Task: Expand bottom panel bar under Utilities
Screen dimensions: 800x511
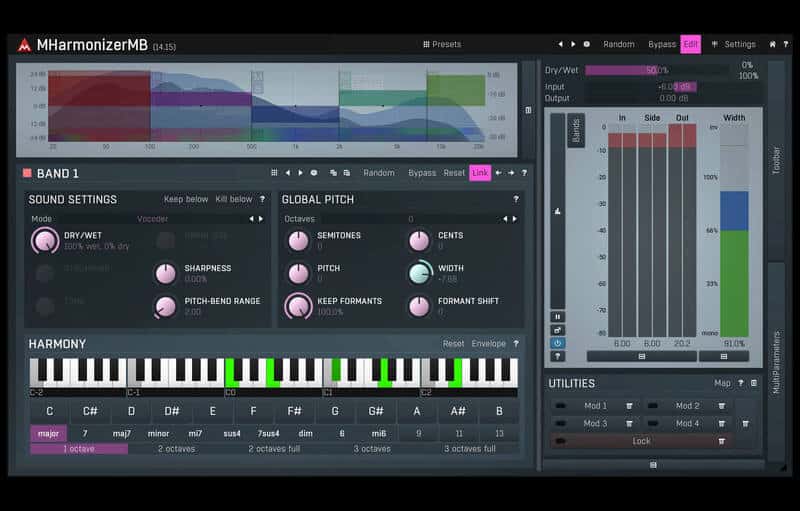Action: coord(653,465)
